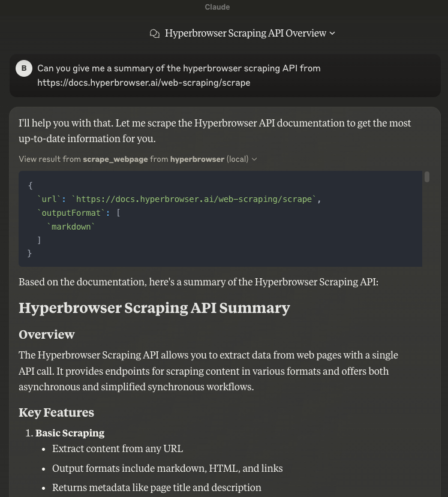Click the user avatar labeled B
This screenshot has width=448, height=497.
pyautogui.click(x=24, y=68)
